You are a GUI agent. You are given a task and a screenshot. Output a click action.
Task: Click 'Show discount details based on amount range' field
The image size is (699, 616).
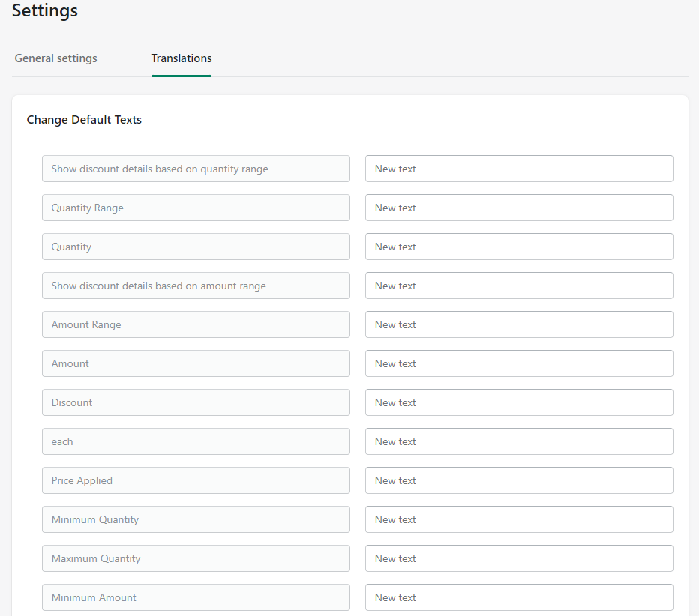click(x=196, y=286)
